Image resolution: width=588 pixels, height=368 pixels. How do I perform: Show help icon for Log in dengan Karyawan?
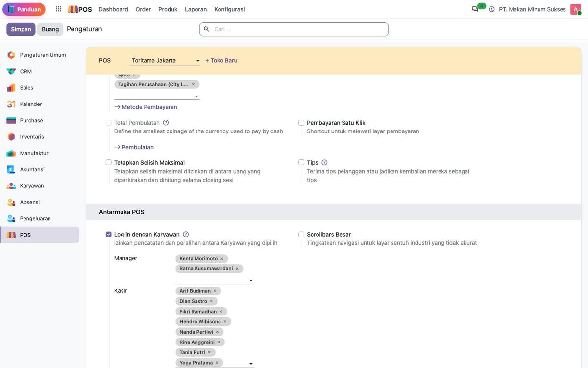coord(186,234)
